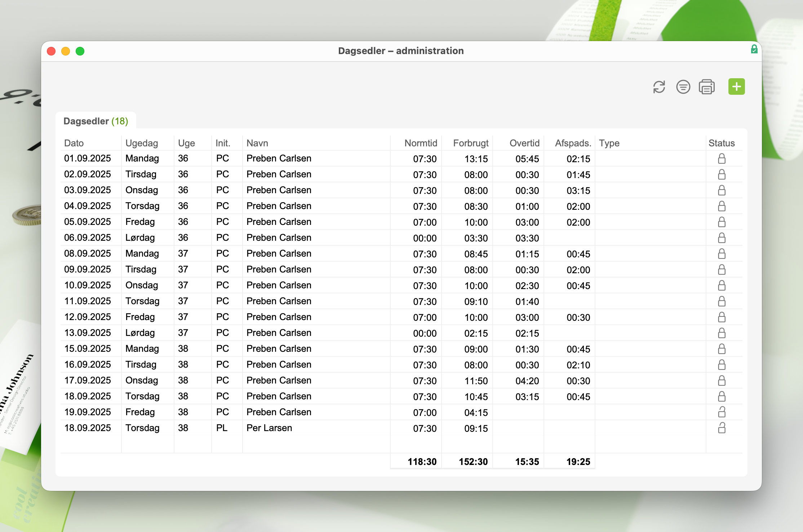Viewport: 803px width, 532px height.
Task: Sort by Dato column header
Action: (x=74, y=143)
